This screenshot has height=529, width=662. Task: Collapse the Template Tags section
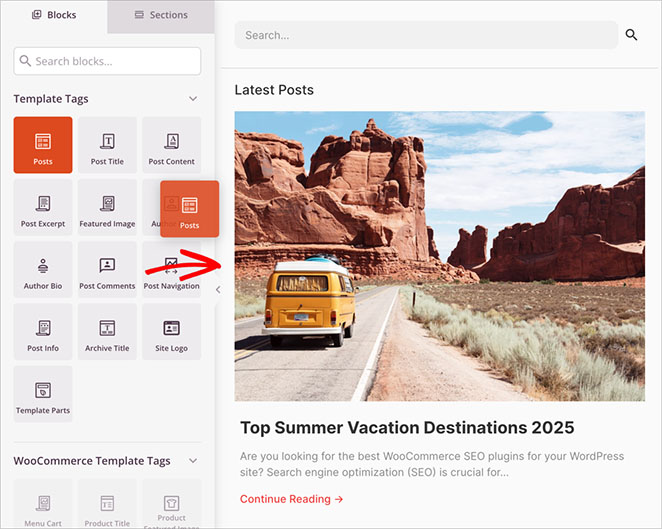(193, 99)
